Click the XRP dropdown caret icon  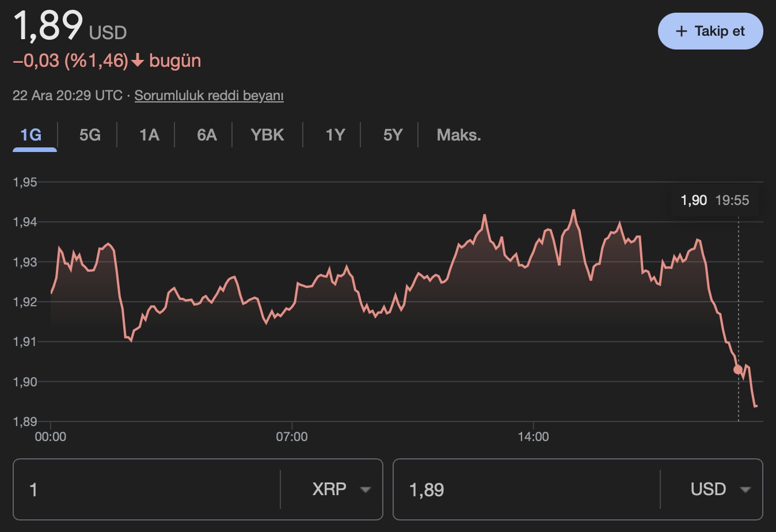click(366, 489)
